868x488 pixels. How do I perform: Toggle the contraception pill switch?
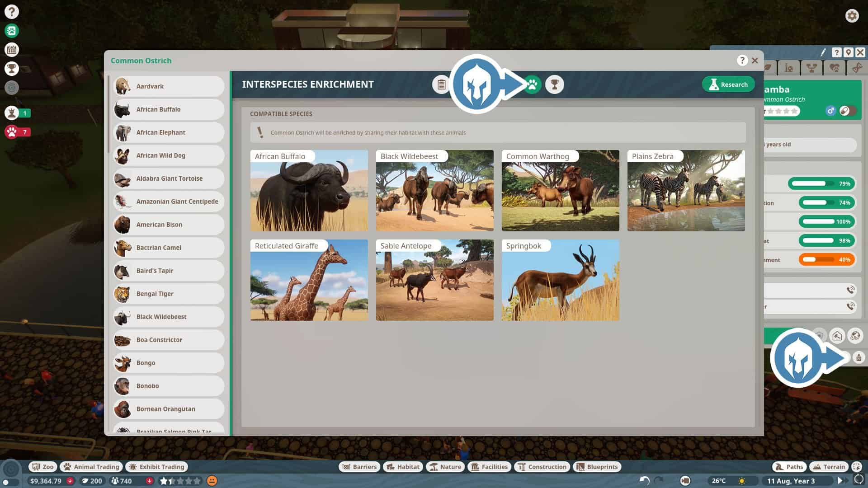[x=847, y=111]
